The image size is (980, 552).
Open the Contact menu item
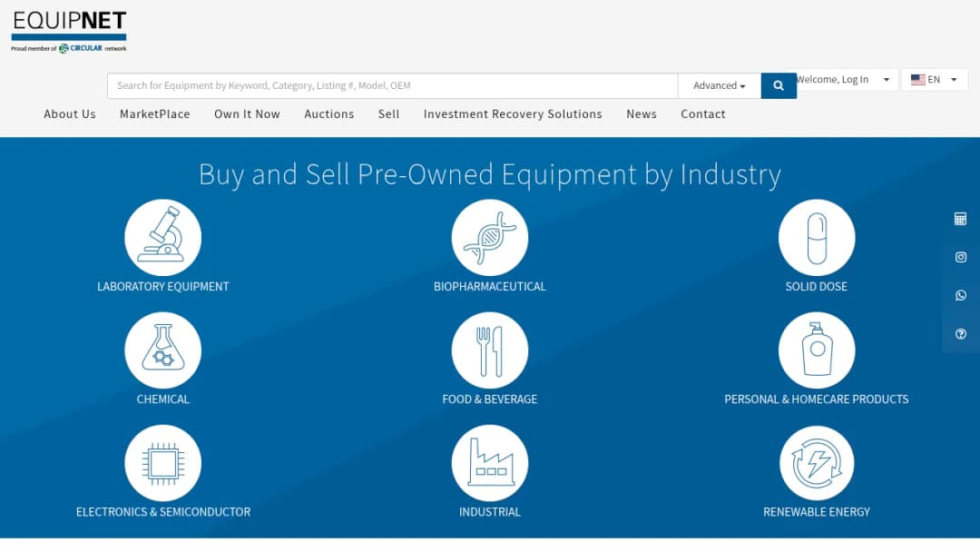[x=703, y=113]
